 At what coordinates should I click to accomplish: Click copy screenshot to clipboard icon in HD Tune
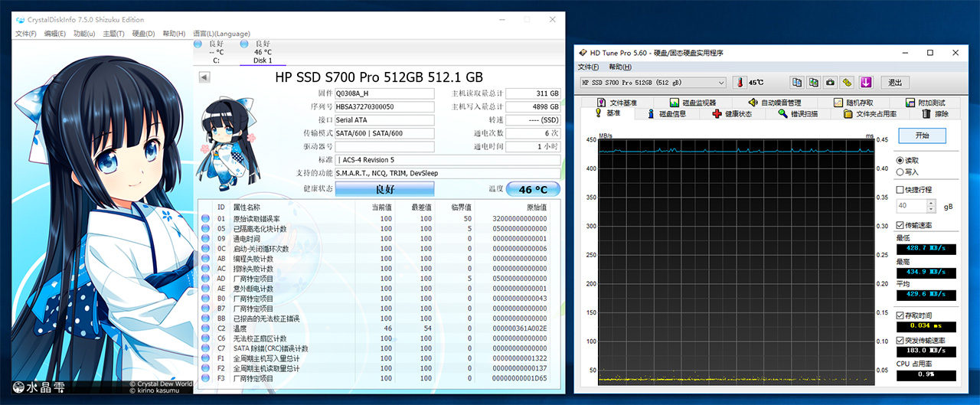click(814, 82)
